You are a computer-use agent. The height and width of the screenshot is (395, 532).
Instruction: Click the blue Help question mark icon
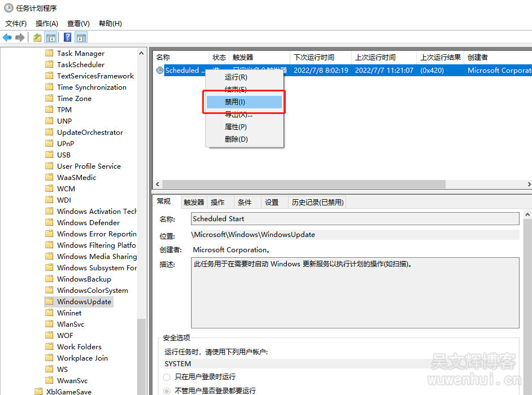68,38
